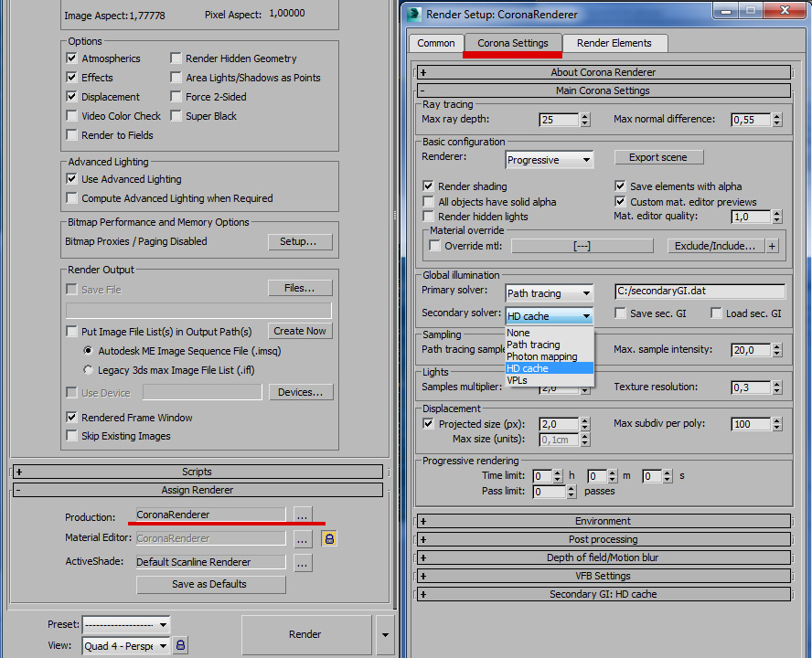812x658 pixels.
Task: Expand the Post processing rollout
Action: point(603,539)
